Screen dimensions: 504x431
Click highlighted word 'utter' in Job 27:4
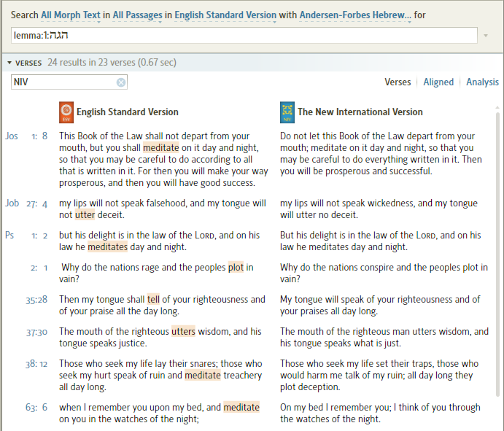pyautogui.click(x=85, y=214)
